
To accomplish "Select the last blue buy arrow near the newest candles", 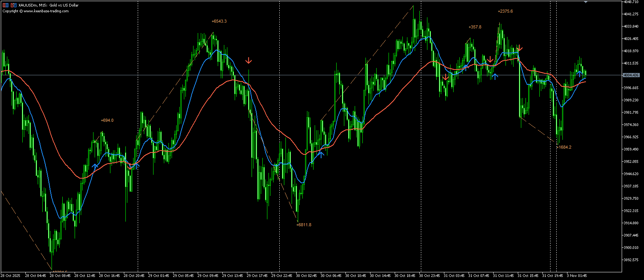I will [579, 73].
